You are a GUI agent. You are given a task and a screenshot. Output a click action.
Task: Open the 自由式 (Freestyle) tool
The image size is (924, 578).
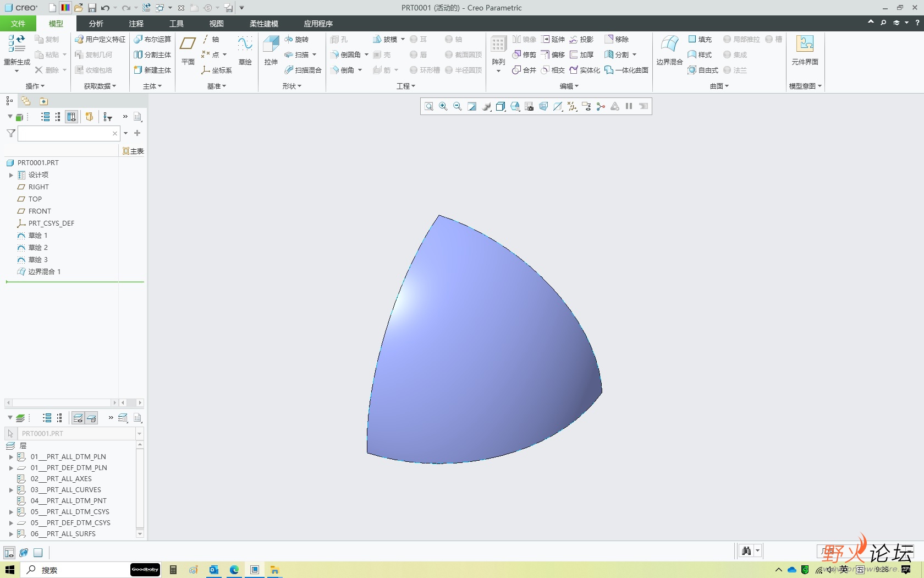703,70
